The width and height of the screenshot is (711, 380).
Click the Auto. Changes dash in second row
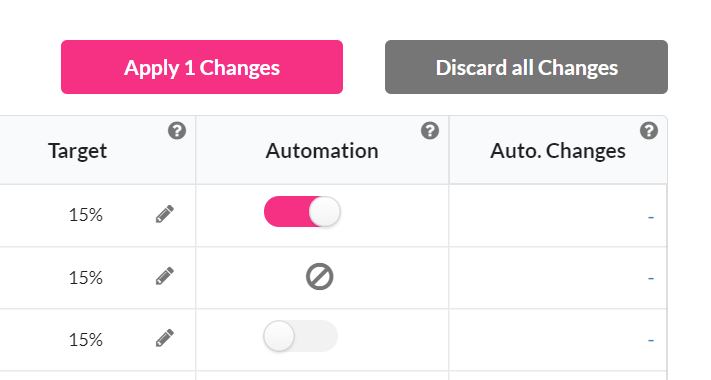pyautogui.click(x=651, y=278)
